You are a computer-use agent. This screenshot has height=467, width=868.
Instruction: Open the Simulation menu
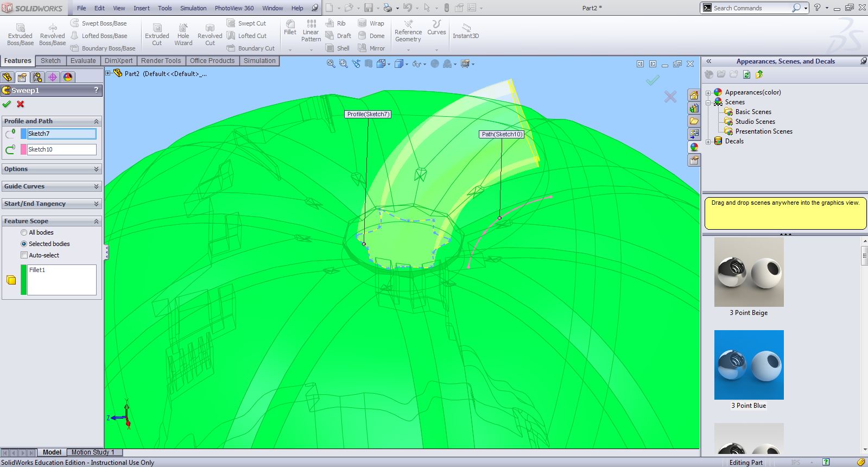pos(193,8)
